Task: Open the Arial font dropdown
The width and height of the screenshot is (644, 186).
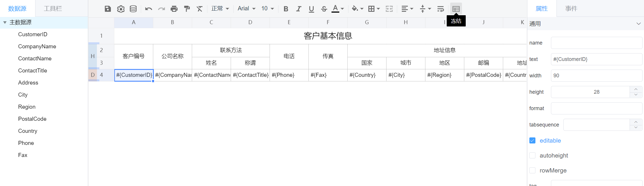Action: click(x=247, y=9)
